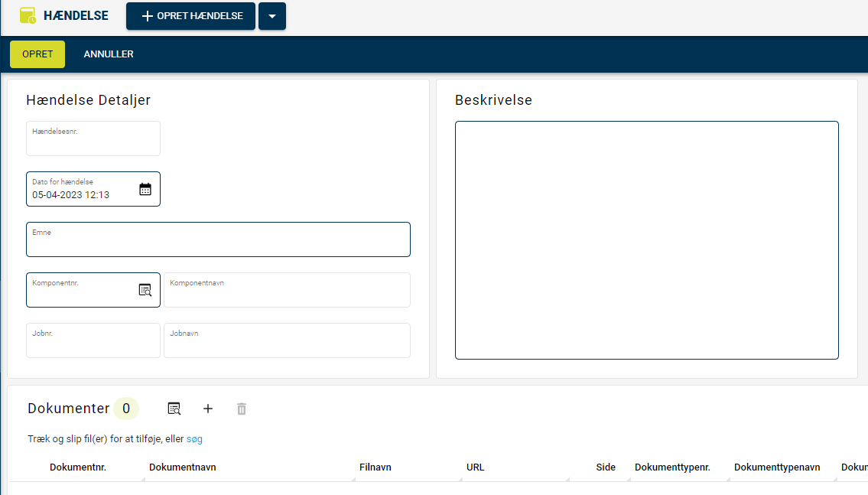
Task: Click the URL column header
Action: [476, 467]
